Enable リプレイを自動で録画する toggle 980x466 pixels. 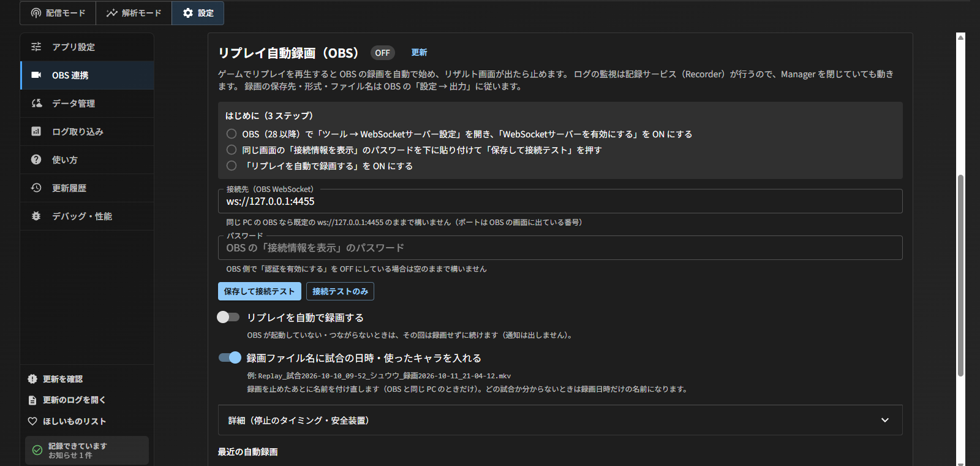click(228, 317)
